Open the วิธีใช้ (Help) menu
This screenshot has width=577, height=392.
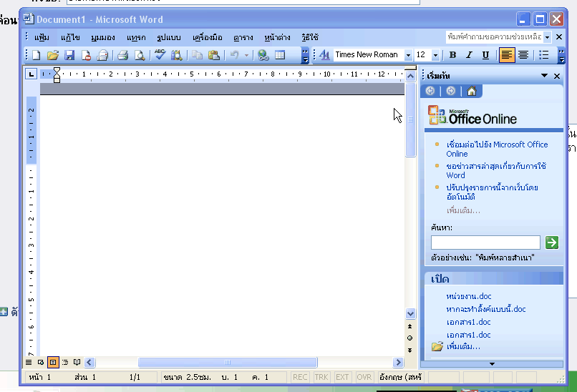(310, 37)
